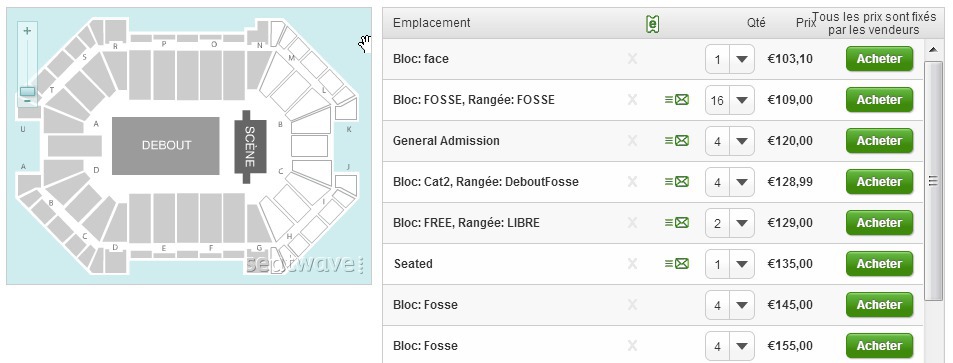Select the DEBOUT standing area on map
The height and width of the screenshot is (363, 953).
[x=166, y=146]
